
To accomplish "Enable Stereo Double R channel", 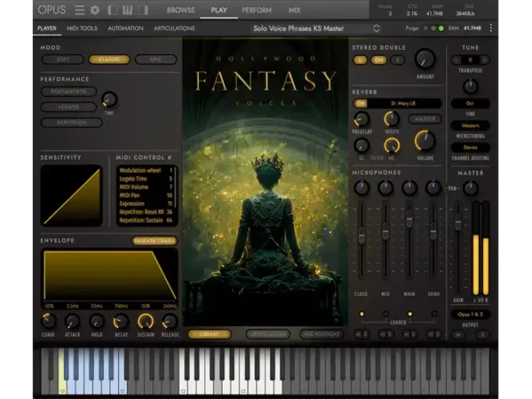I will pyautogui.click(x=397, y=60).
